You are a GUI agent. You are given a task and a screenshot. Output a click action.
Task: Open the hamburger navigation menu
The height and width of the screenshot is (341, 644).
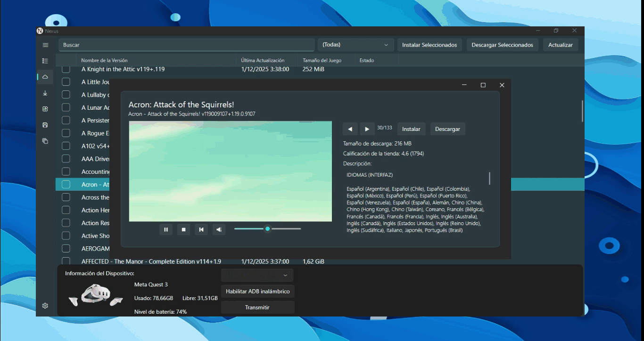[x=45, y=45]
